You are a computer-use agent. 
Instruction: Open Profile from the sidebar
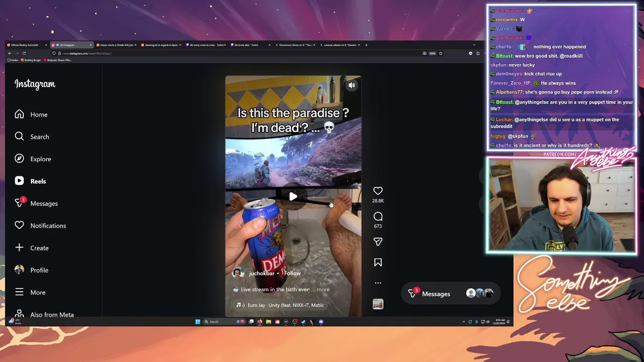coord(31,270)
